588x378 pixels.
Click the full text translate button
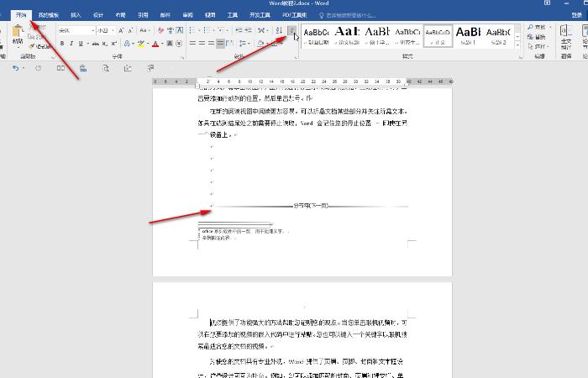coord(566,37)
